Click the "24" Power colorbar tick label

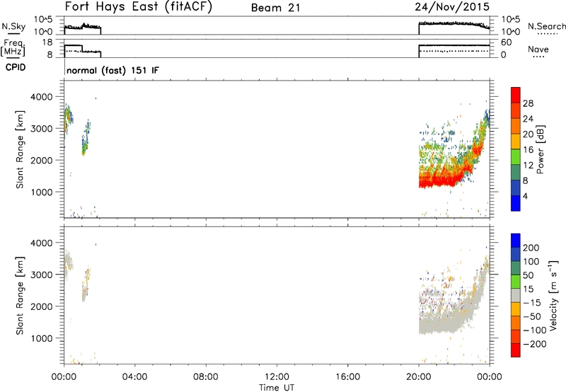(x=528, y=119)
